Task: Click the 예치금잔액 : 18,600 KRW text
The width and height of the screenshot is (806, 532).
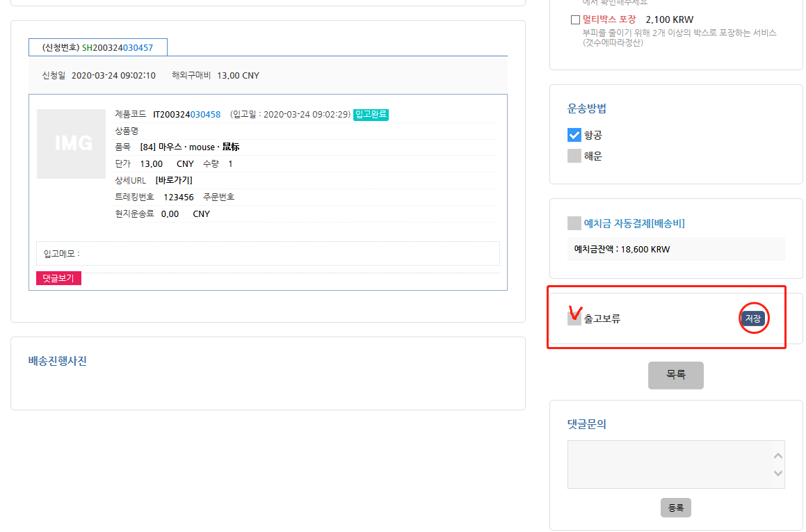Action: (x=622, y=249)
